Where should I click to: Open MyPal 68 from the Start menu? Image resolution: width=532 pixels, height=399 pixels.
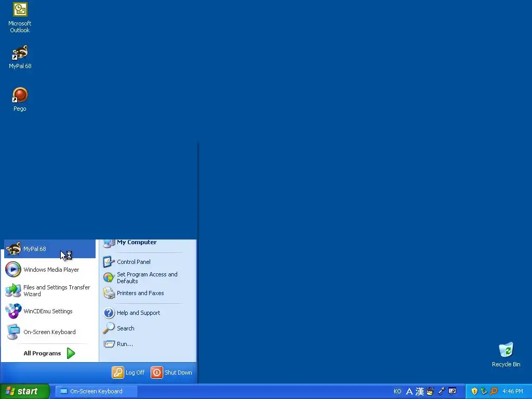(50, 249)
